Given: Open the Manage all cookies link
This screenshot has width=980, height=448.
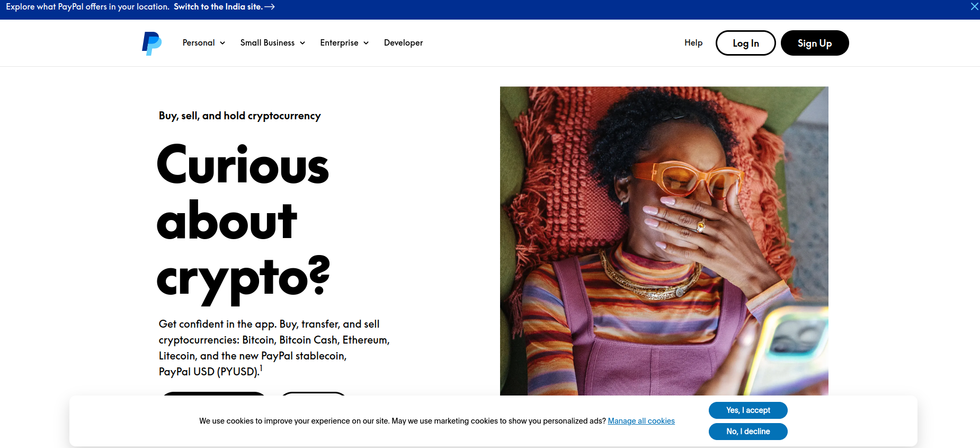Looking at the screenshot, I should click(641, 421).
